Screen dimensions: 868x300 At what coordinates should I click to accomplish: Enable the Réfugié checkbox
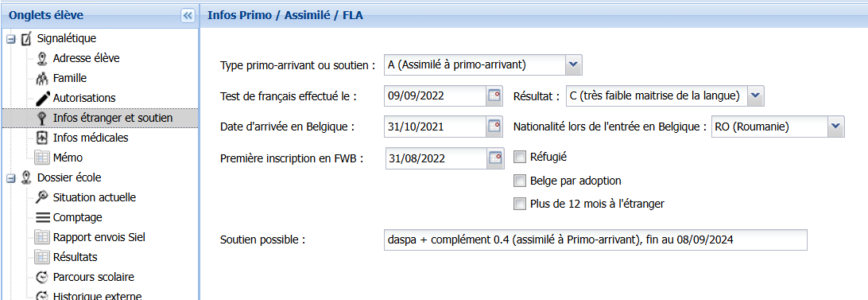click(x=519, y=158)
